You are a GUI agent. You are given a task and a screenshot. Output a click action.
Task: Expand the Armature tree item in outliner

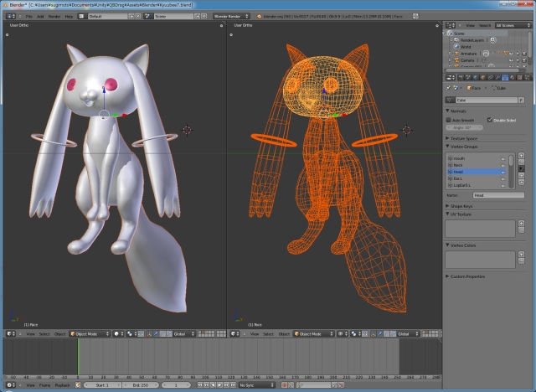tap(450, 54)
